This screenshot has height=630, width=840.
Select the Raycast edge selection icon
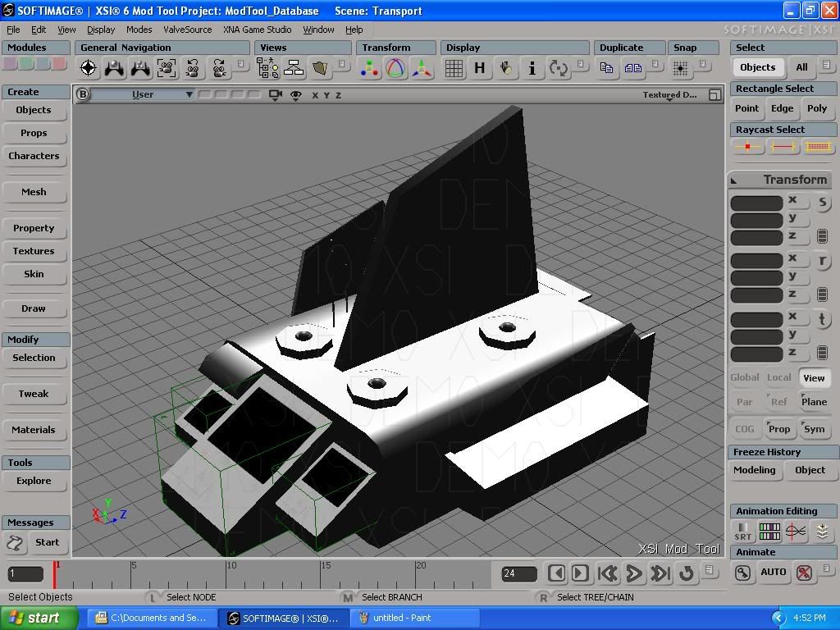coord(783,146)
